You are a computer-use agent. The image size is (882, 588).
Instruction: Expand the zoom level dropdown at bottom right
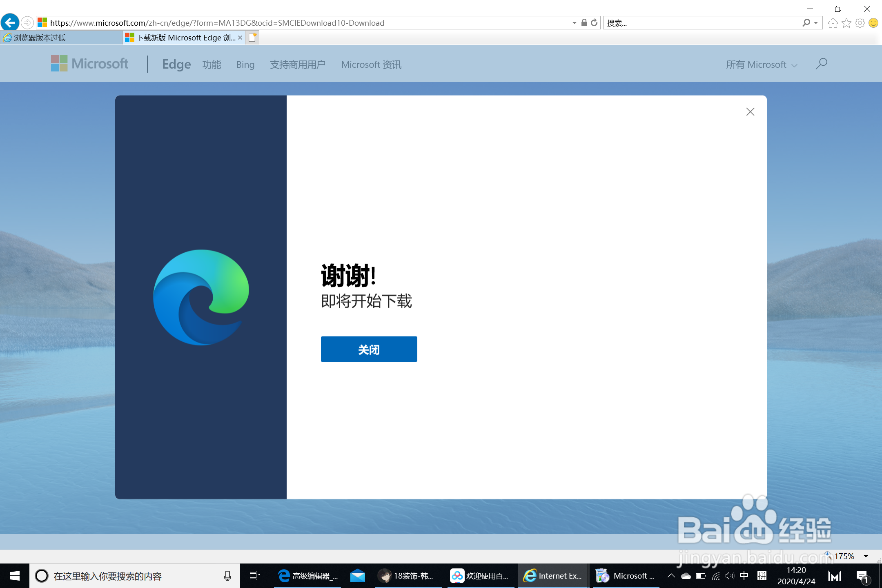click(x=866, y=556)
